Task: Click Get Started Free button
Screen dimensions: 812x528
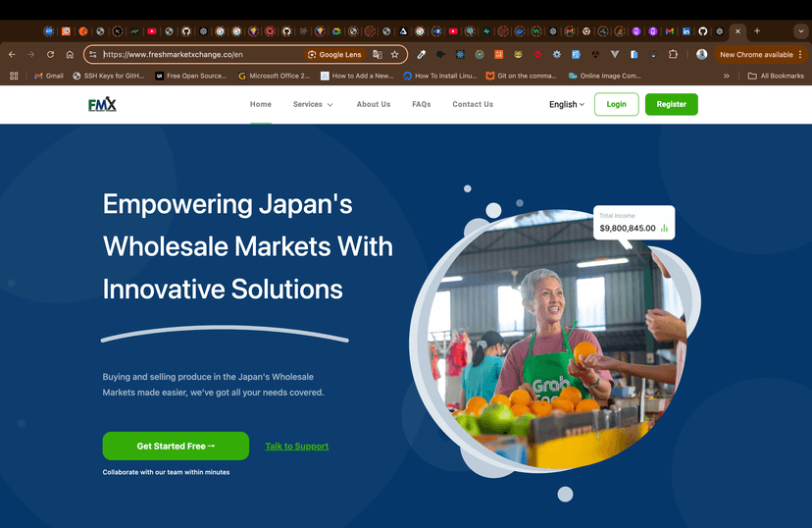Action: [x=176, y=446]
